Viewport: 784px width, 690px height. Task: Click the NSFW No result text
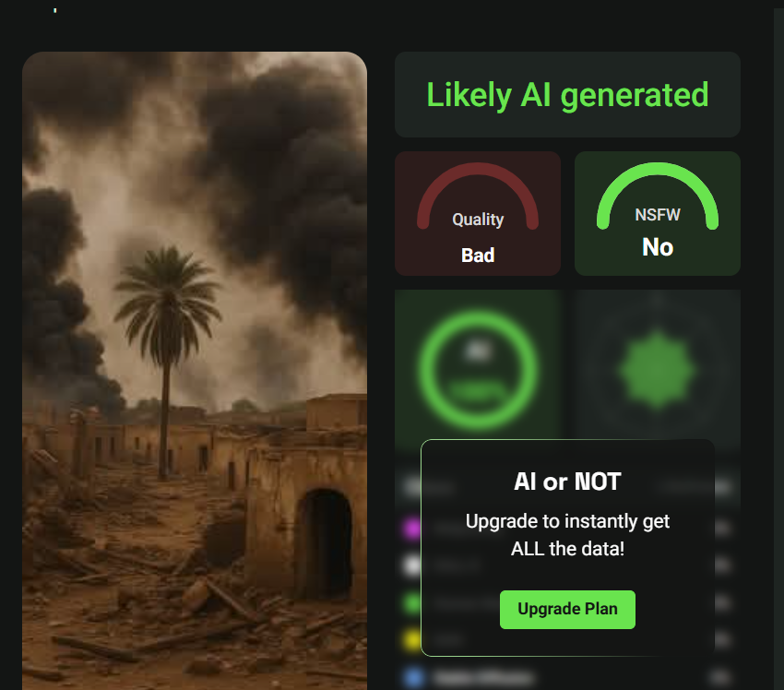pos(658,247)
